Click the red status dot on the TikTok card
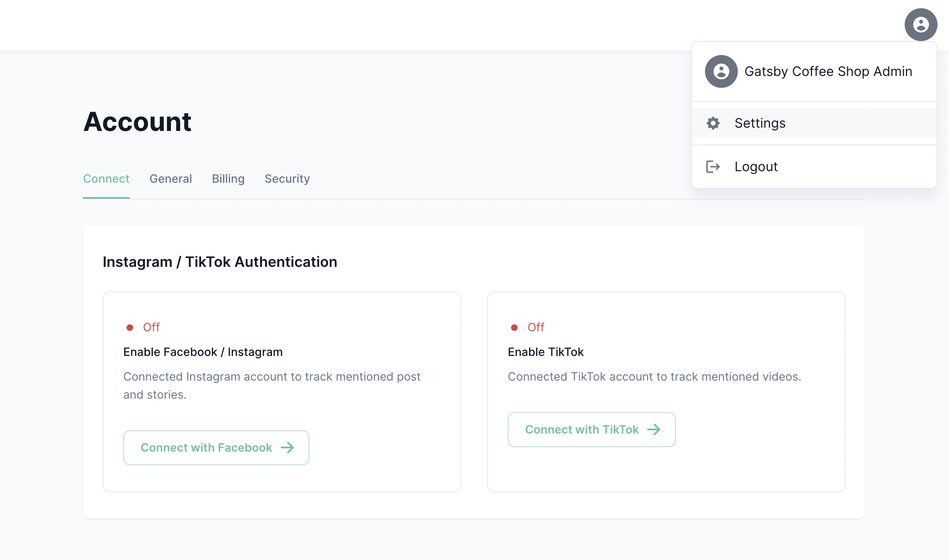Image resolution: width=949 pixels, height=560 pixels. (x=514, y=328)
